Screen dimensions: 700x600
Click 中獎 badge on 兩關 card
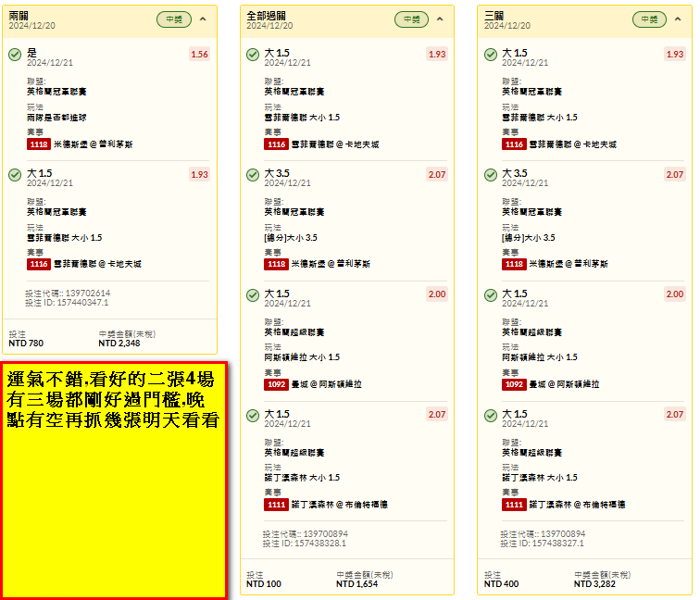174,19
